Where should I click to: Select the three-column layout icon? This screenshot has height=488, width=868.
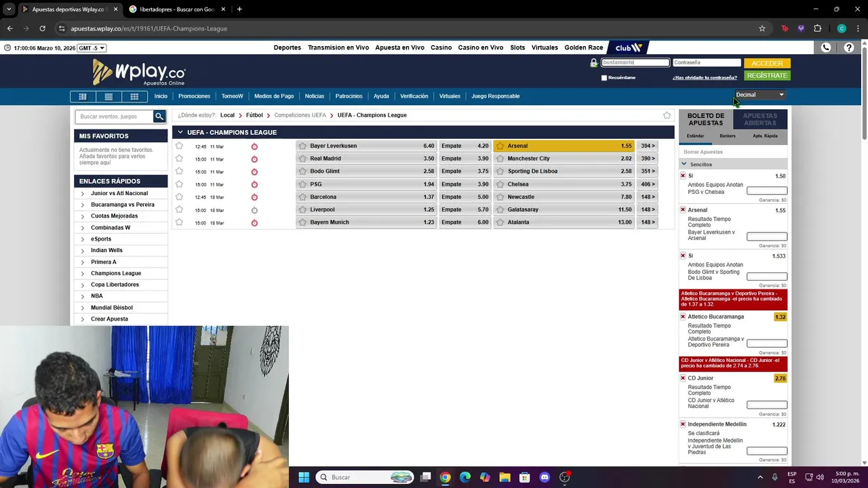pyautogui.click(x=83, y=96)
